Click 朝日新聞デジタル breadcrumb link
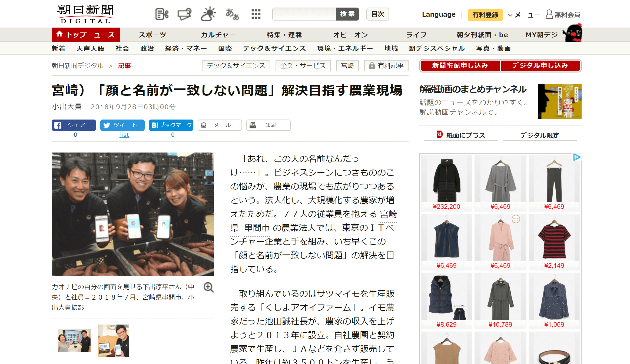Viewport: 630px width, 364px height. 78,66
